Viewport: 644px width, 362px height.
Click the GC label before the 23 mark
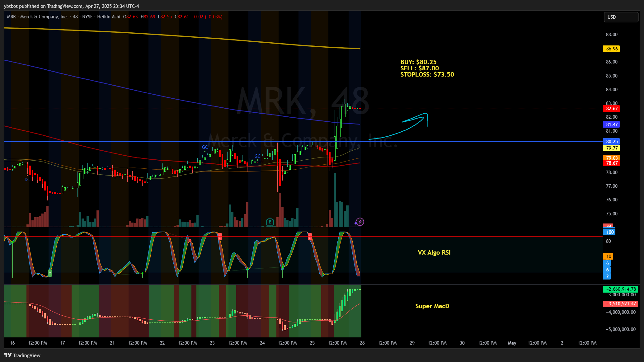click(x=205, y=147)
